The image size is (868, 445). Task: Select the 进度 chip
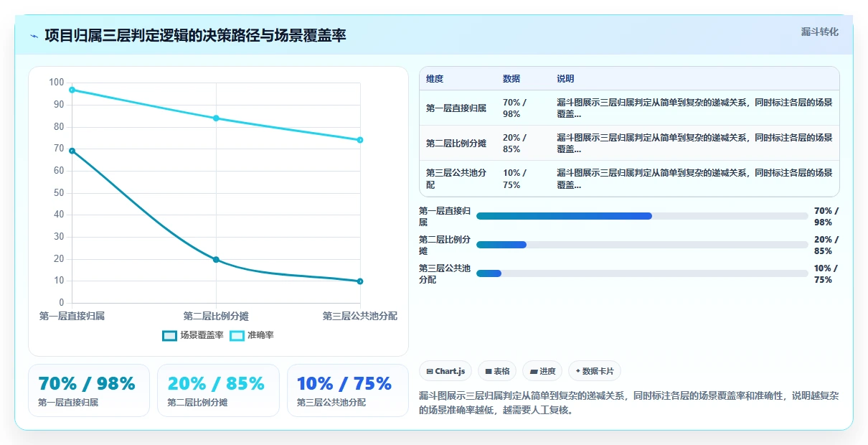[x=542, y=371]
